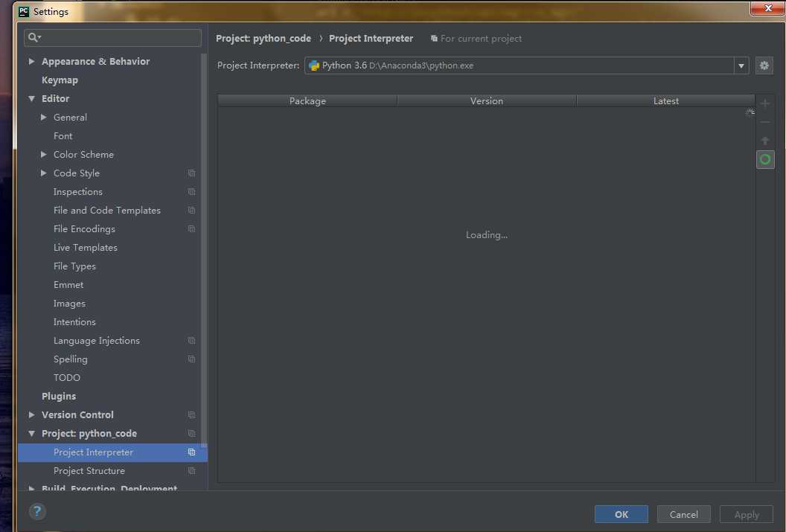This screenshot has width=786, height=532.
Task: Click the OK button
Action: [621, 514]
